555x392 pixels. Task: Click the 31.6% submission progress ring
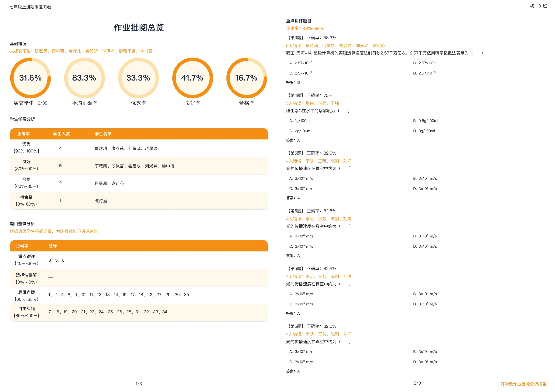[x=31, y=78]
